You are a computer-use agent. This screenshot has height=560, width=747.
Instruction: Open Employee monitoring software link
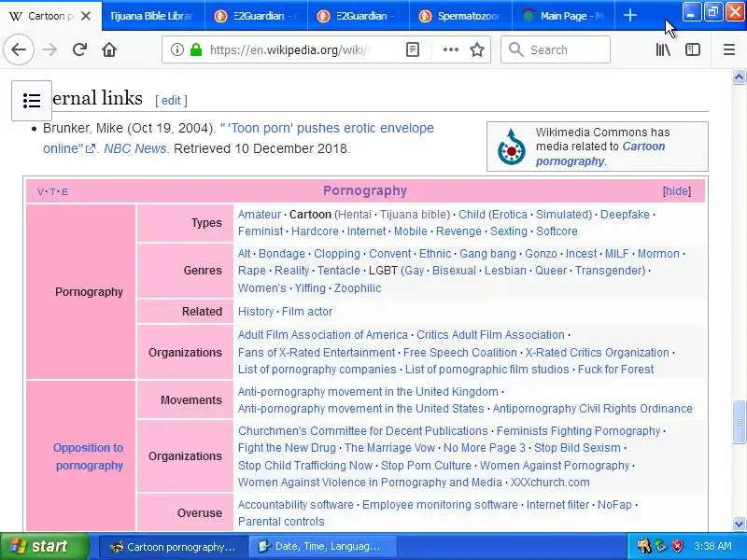tap(440, 504)
